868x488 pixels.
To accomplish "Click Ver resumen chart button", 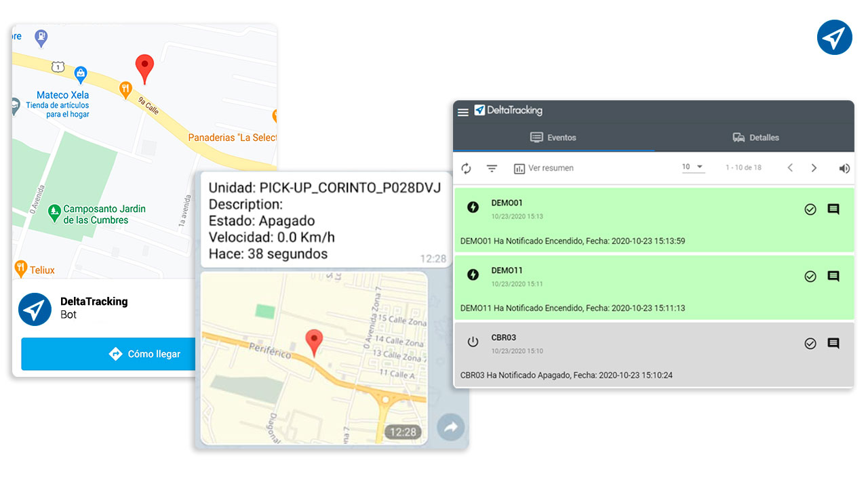I will (x=544, y=168).
